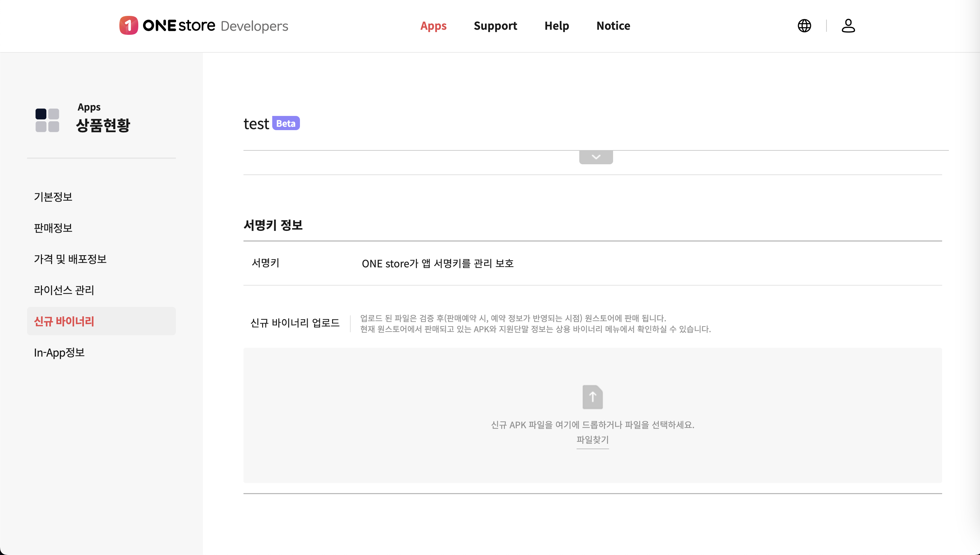Select 판매정보 in the sidebar
The height and width of the screenshot is (555, 980).
point(53,228)
